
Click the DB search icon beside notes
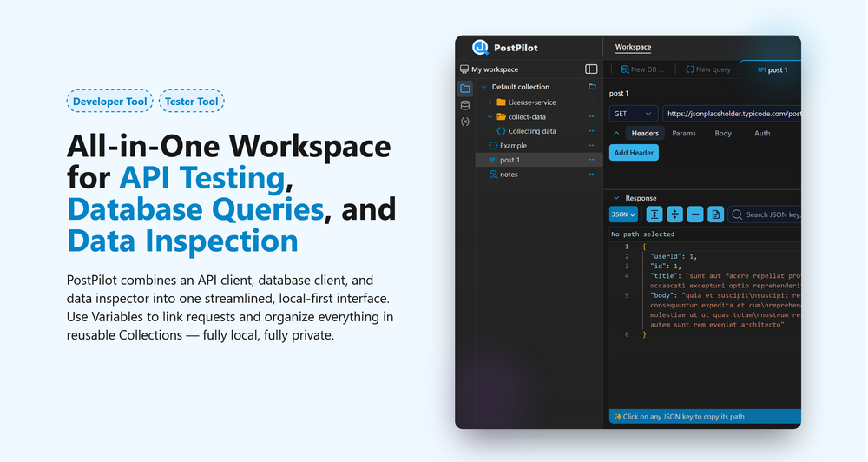click(493, 175)
